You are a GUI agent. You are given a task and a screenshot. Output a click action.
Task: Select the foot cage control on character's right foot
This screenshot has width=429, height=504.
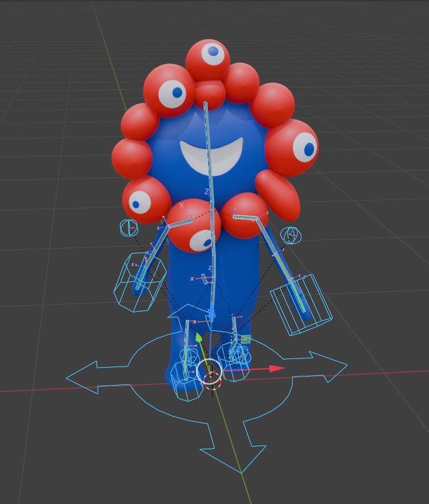[x=187, y=381]
